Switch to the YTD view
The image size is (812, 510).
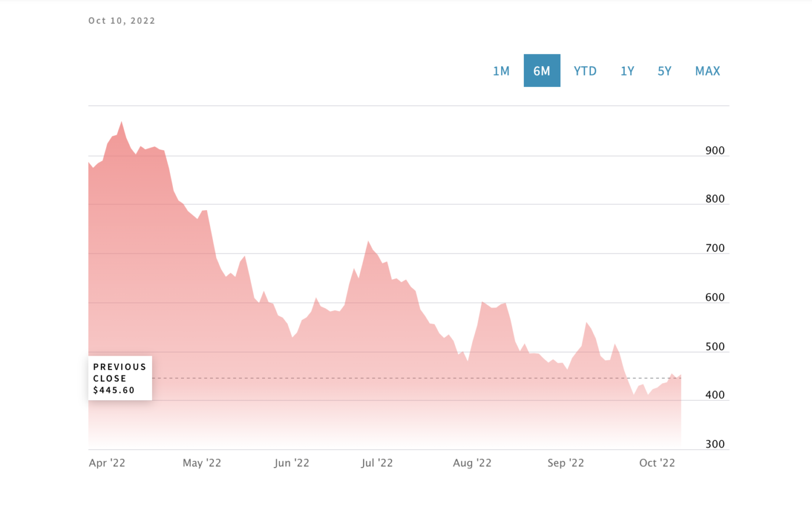pos(585,70)
